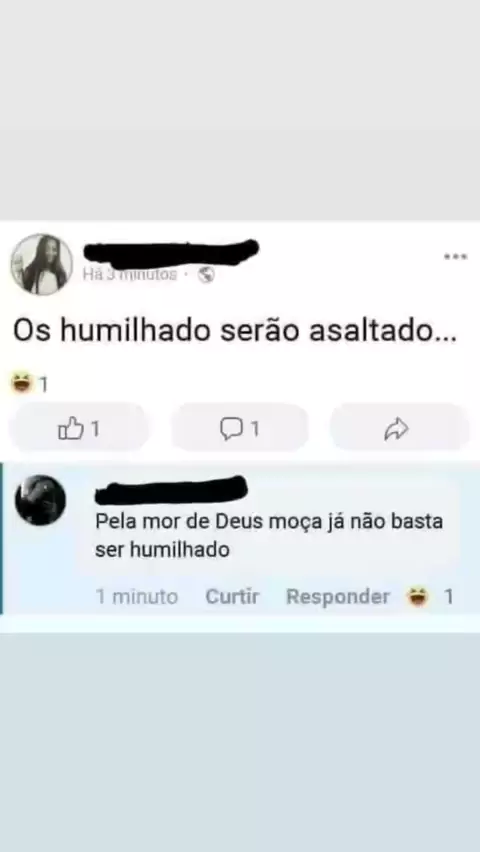Click the '1 minuto' comment timestamp
This screenshot has height=852, width=480.
137,597
